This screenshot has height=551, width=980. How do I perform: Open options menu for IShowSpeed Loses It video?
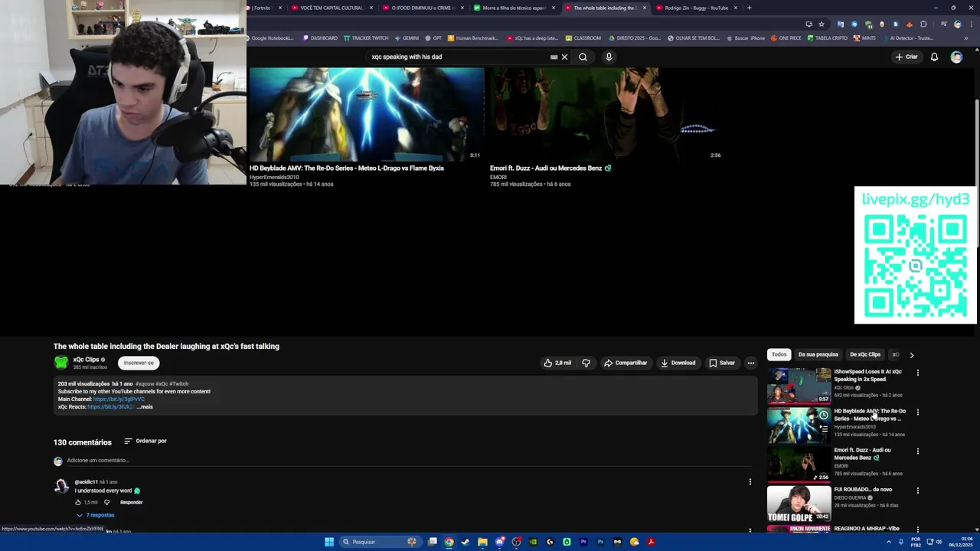[x=918, y=373]
